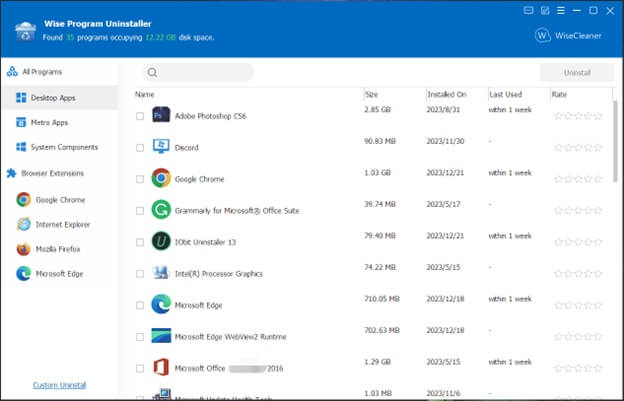
Task: Tick the IObit Uninstaller 13 checkbox
Action: coord(140,242)
